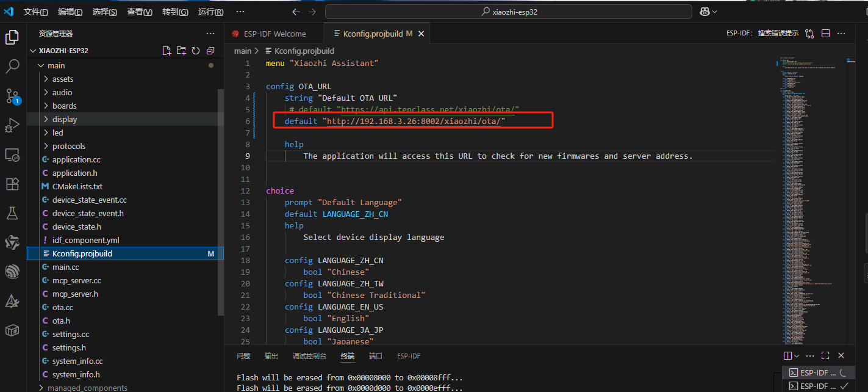Switch to the 端口 panel tab

click(376, 356)
